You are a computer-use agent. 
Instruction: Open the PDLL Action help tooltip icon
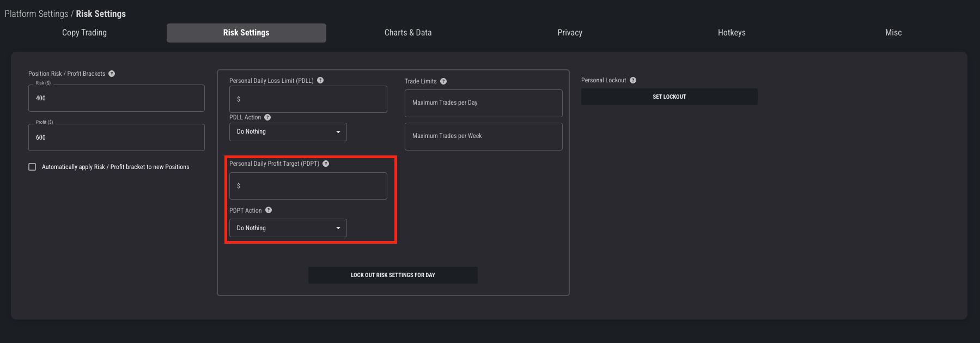coord(267,117)
